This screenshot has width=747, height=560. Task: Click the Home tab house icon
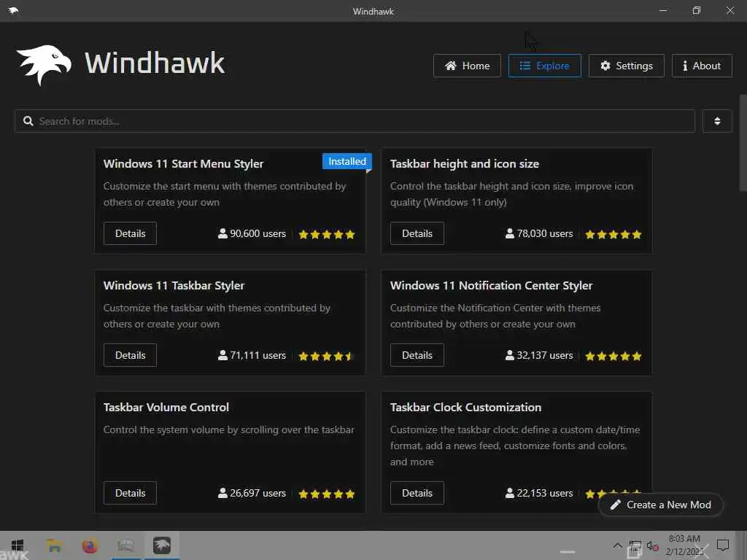click(451, 66)
